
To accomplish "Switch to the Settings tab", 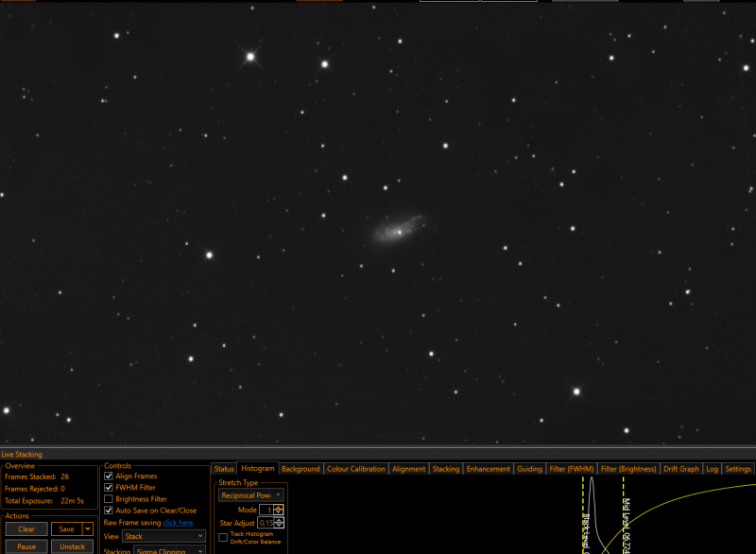I will 738,469.
